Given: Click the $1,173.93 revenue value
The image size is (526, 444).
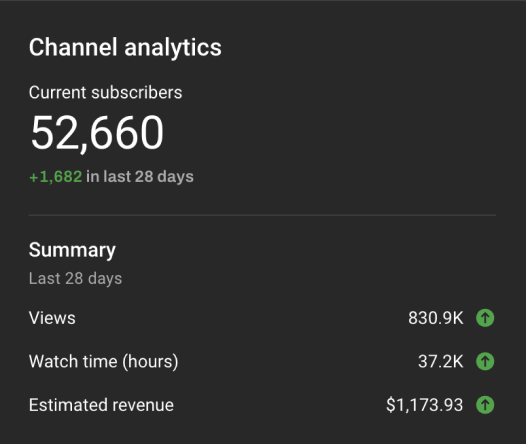Looking at the screenshot, I should click(x=425, y=405).
